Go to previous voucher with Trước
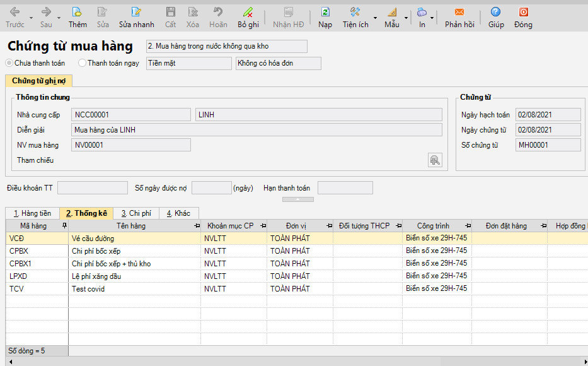Image resolution: width=588 pixels, height=366 pixels. tap(15, 17)
